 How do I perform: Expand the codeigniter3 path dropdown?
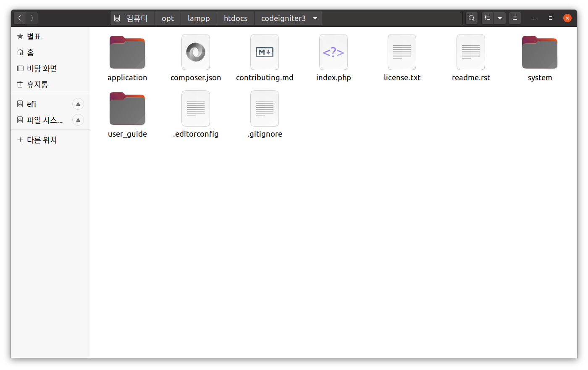315,18
